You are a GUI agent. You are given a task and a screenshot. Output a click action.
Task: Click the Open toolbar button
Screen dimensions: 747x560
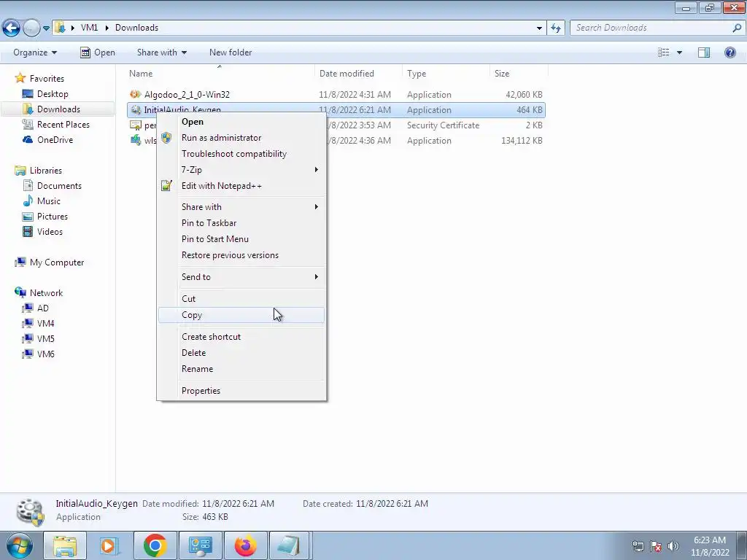[x=98, y=52]
